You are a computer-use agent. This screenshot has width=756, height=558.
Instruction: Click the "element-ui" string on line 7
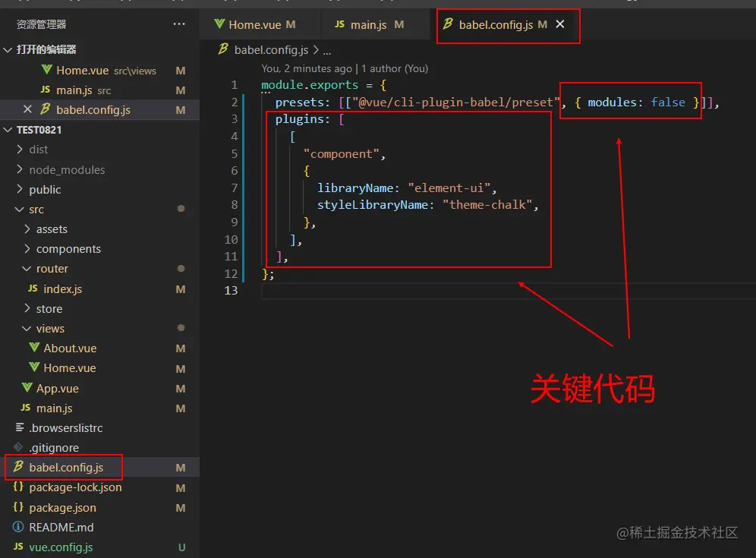point(449,188)
